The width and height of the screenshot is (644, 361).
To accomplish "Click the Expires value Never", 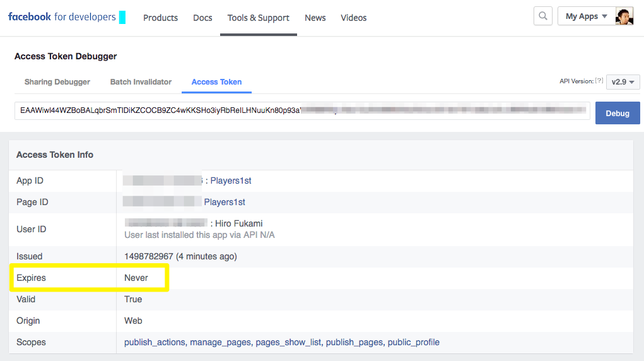I will click(136, 278).
